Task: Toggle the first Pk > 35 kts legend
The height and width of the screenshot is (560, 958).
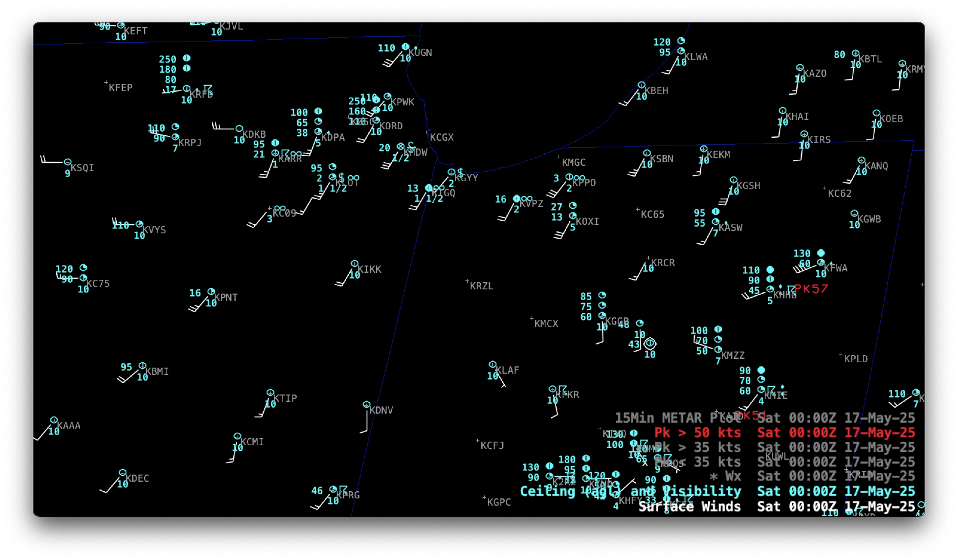Action: (x=785, y=447)
